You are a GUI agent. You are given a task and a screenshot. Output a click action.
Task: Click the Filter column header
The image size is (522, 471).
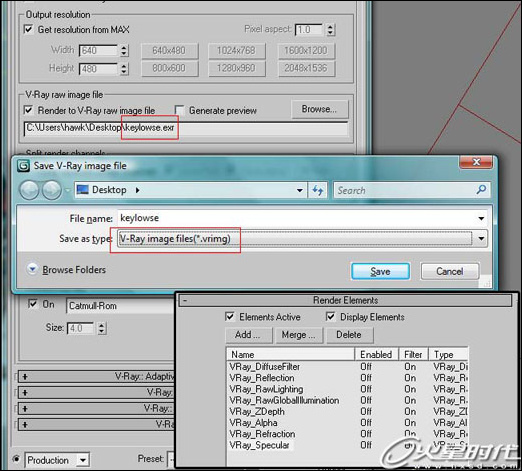(x=413, y=355)
